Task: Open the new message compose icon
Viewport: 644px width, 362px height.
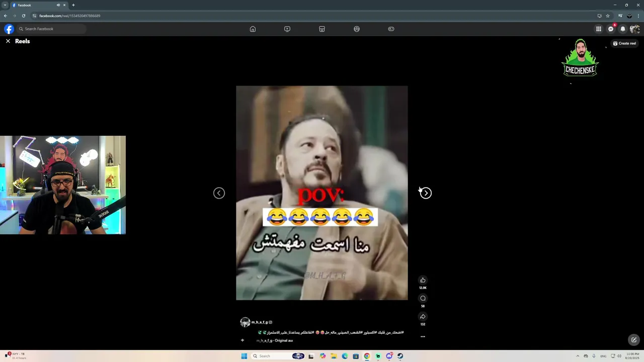Action: pyautogui.click(x=634, y=340)
